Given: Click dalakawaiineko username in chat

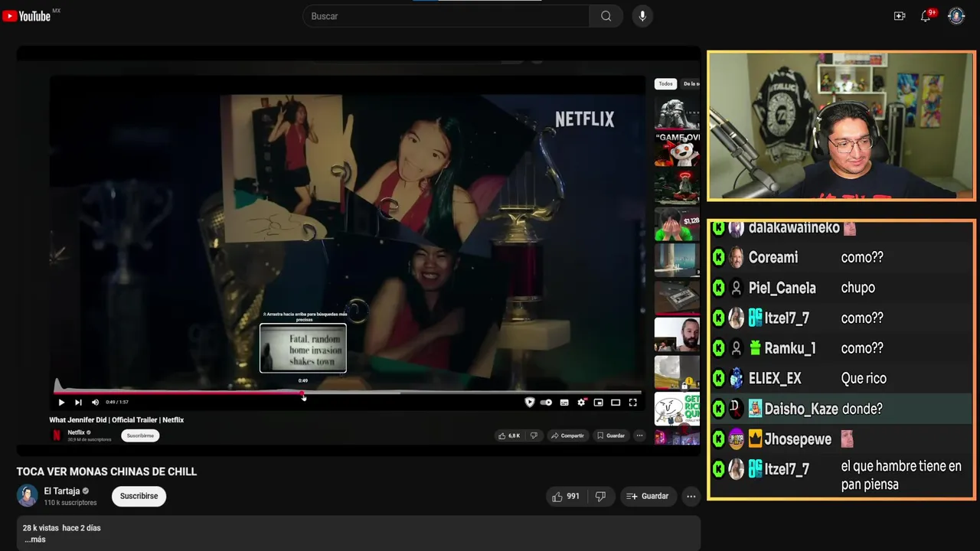Looking at the screenshot, I should coord(794,227).
